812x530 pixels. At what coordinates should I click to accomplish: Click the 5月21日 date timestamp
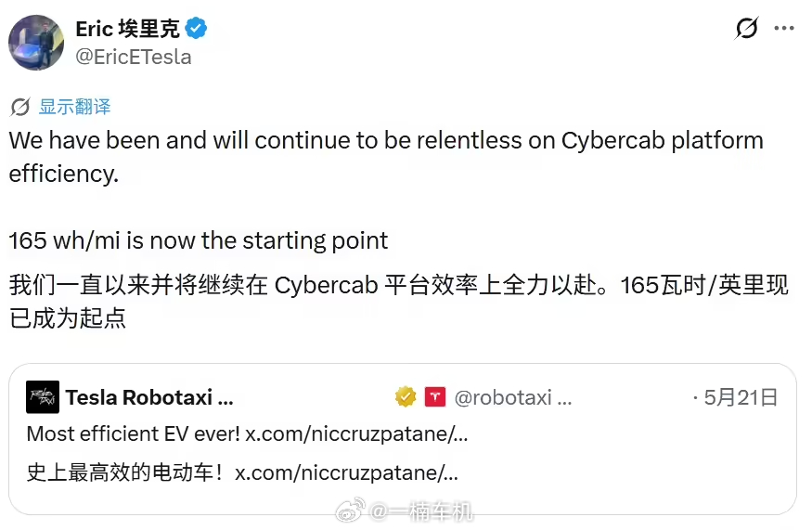click(x=741, y=397)
